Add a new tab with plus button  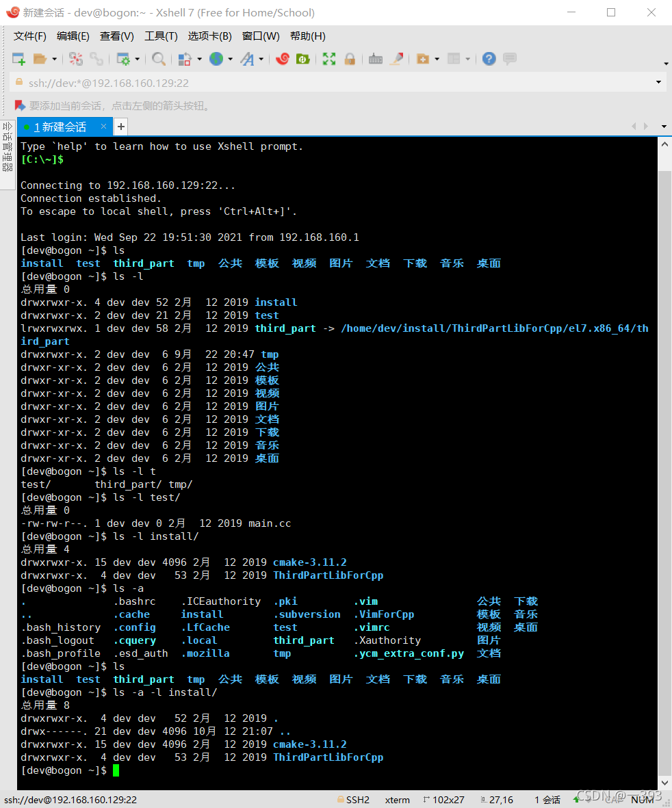120,127
